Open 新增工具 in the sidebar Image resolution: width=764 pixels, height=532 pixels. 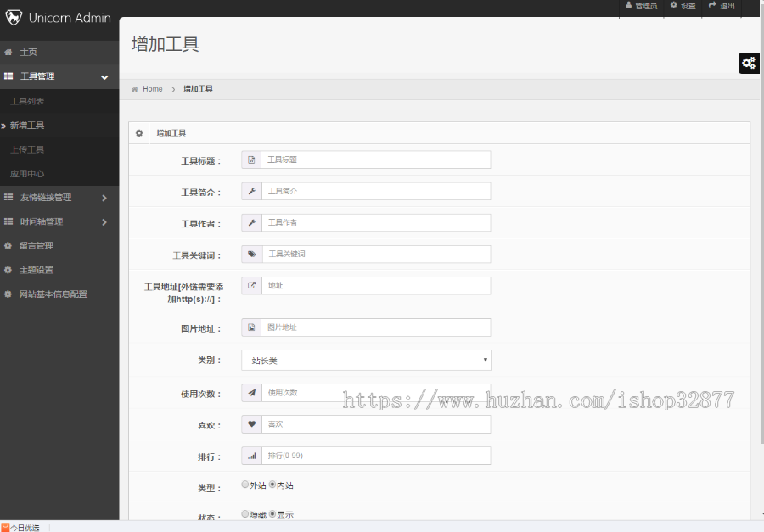click(x=27, y=126)
